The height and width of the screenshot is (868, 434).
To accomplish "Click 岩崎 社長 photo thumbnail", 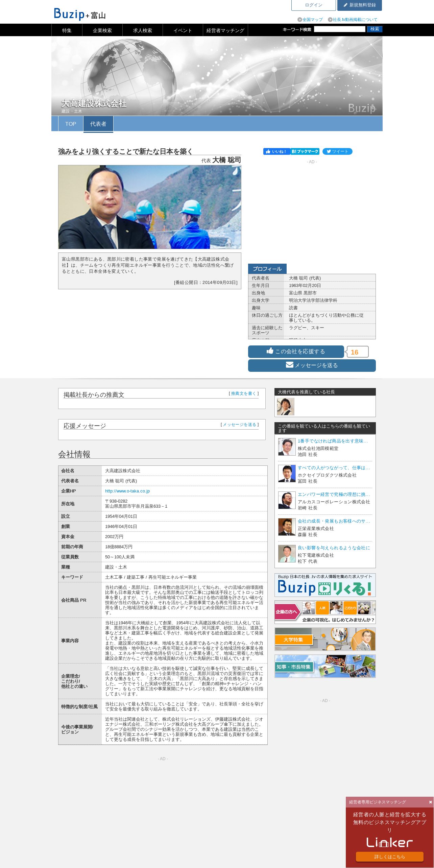I will [287, 500].
